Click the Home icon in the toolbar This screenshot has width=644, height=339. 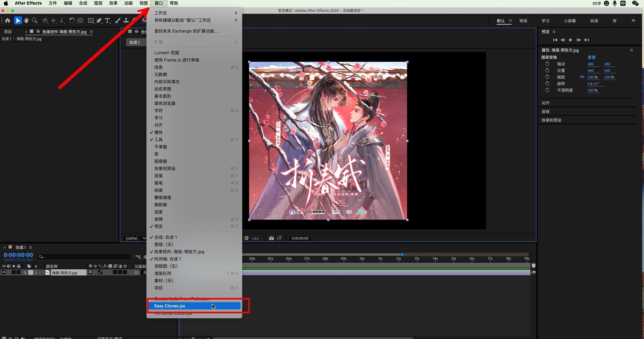(7, 21)
